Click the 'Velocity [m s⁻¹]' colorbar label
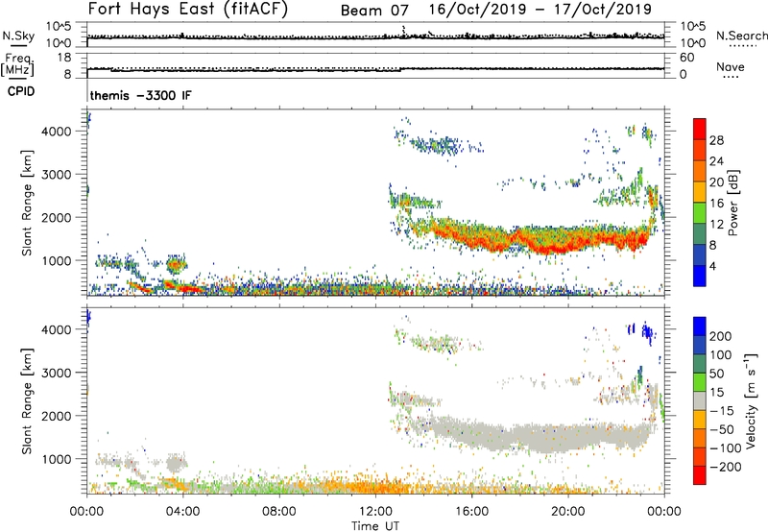This screenshot has width=768, height=532. (751, 401)
